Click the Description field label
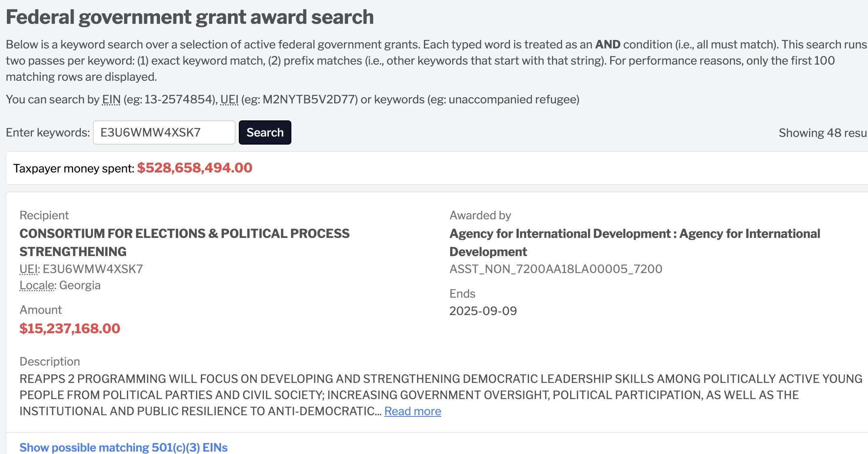The width and height of the screenshot is (868, 454). (50, 362)
